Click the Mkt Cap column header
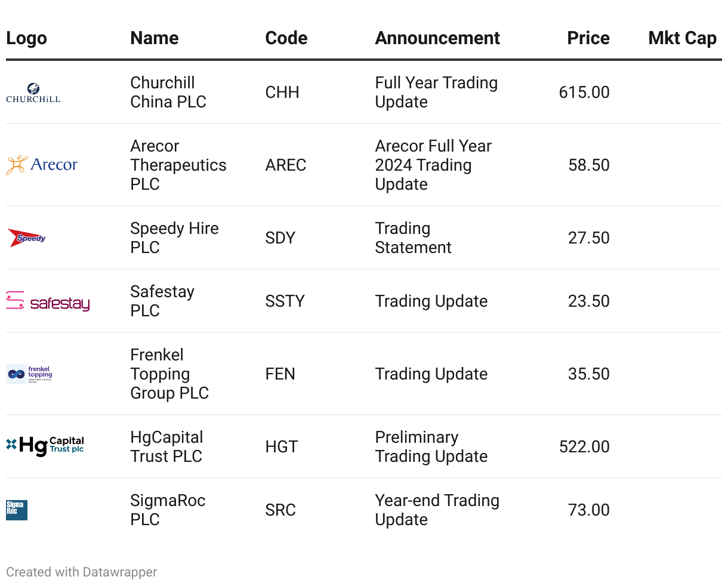The width and height of the screenshot is (728, 586). (x=682, y=38)
